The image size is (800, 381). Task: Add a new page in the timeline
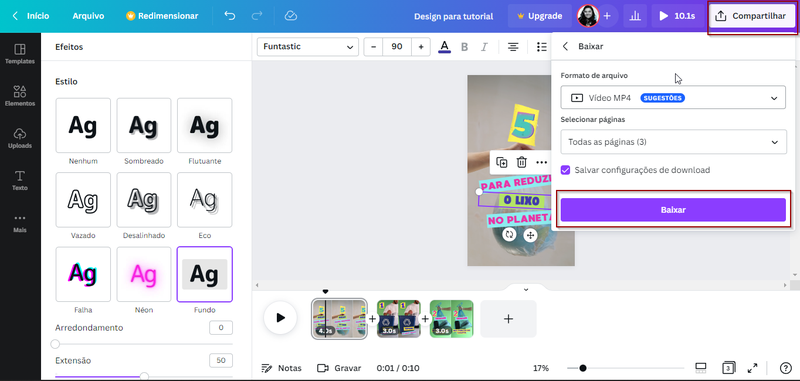[x=508, y=319]
